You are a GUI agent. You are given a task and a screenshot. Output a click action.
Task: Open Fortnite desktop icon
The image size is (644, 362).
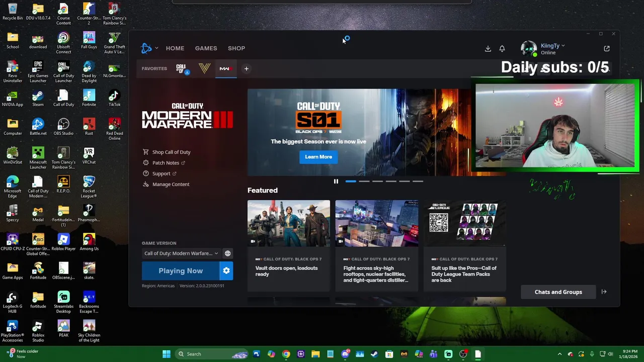tap(89, 98)
